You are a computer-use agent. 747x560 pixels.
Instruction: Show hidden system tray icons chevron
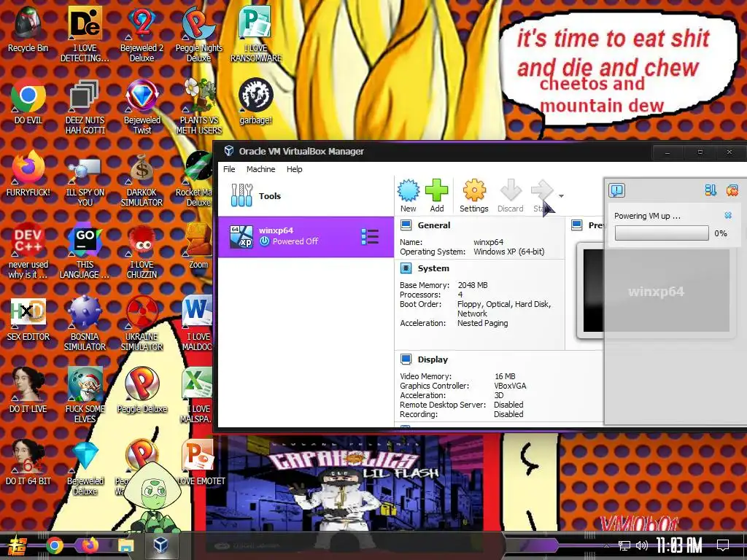(605, 545)
